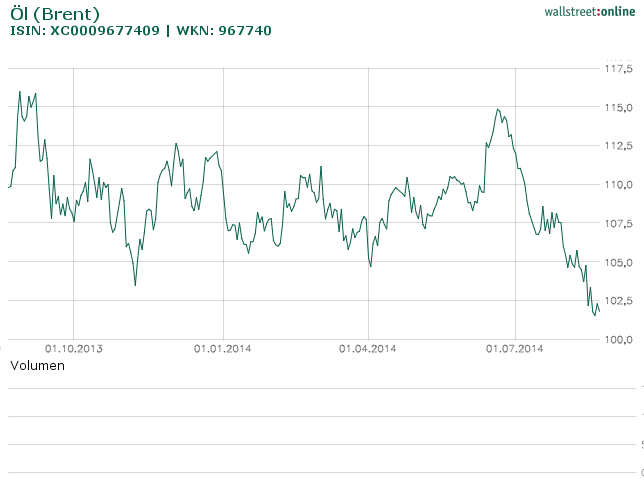Click the Volumen section label

[37, 366]
